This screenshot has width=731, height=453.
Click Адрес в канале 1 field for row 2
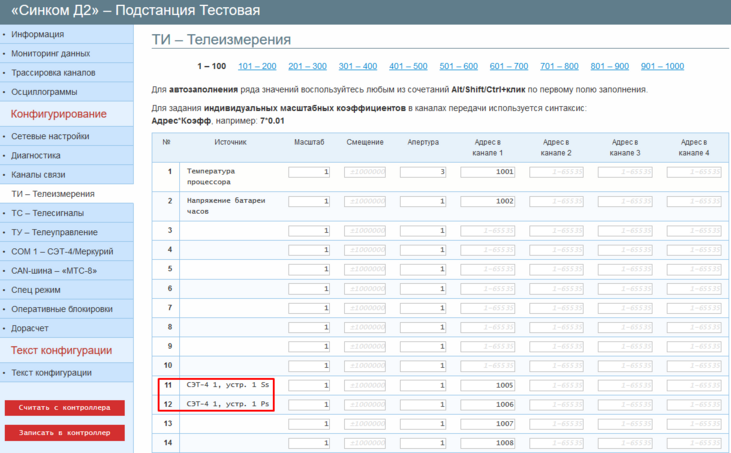pos(487,202)
